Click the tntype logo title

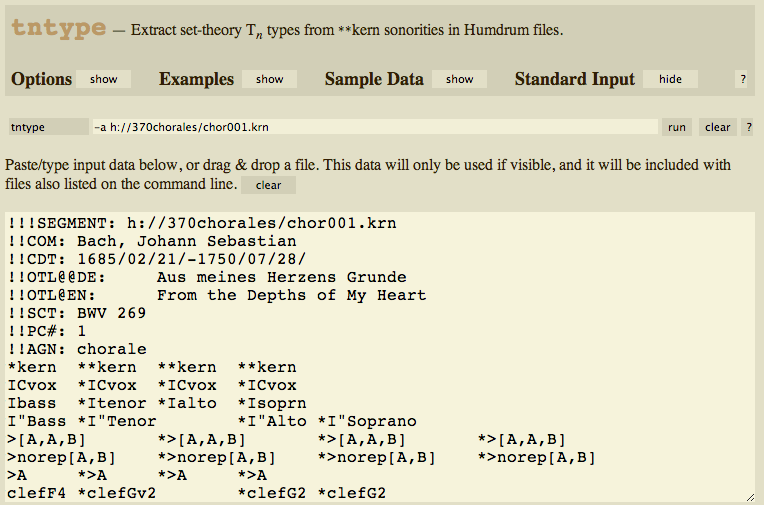58,28
